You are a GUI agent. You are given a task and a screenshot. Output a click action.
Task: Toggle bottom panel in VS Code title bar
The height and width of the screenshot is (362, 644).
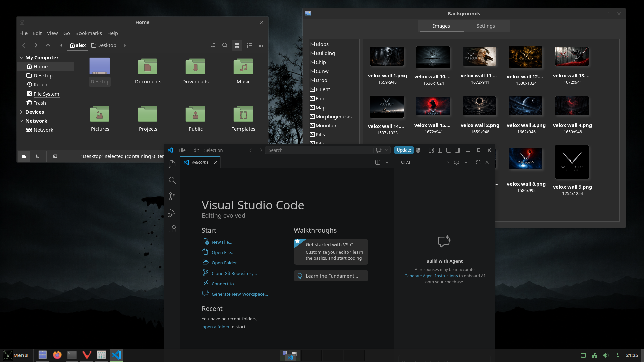coord(449,150)
